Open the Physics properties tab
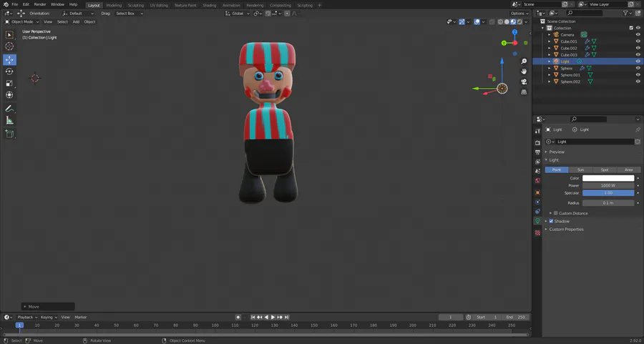 click(x=537, y=202)
